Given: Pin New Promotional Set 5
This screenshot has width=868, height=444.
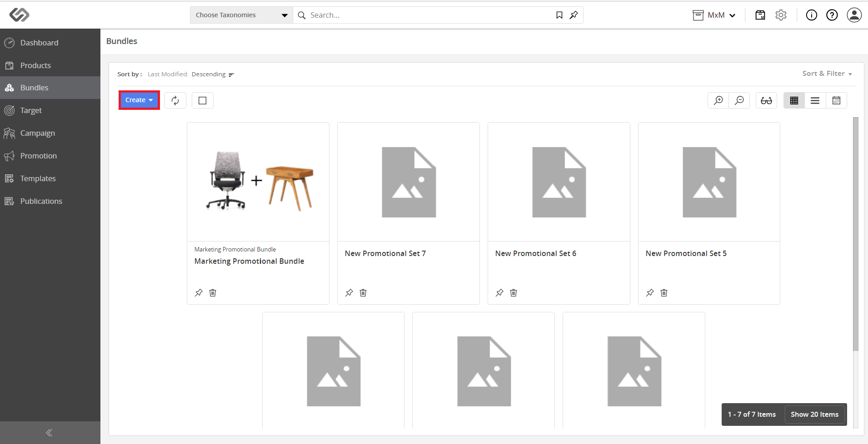Looking at the screenshot, I should pyautogui.click(x=650, y=293).
